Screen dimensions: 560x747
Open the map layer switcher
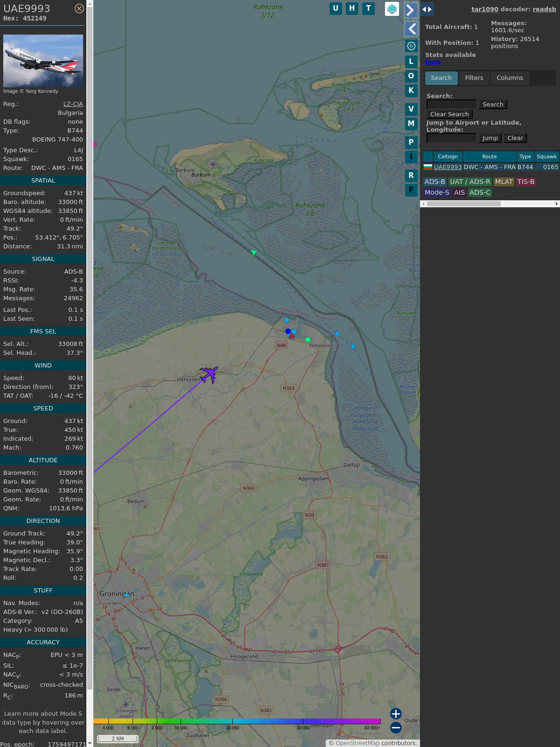point(392,9)
